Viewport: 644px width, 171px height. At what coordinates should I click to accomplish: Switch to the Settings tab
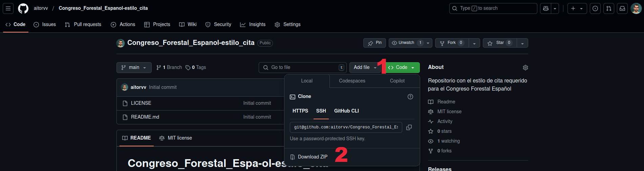[287, 24]
